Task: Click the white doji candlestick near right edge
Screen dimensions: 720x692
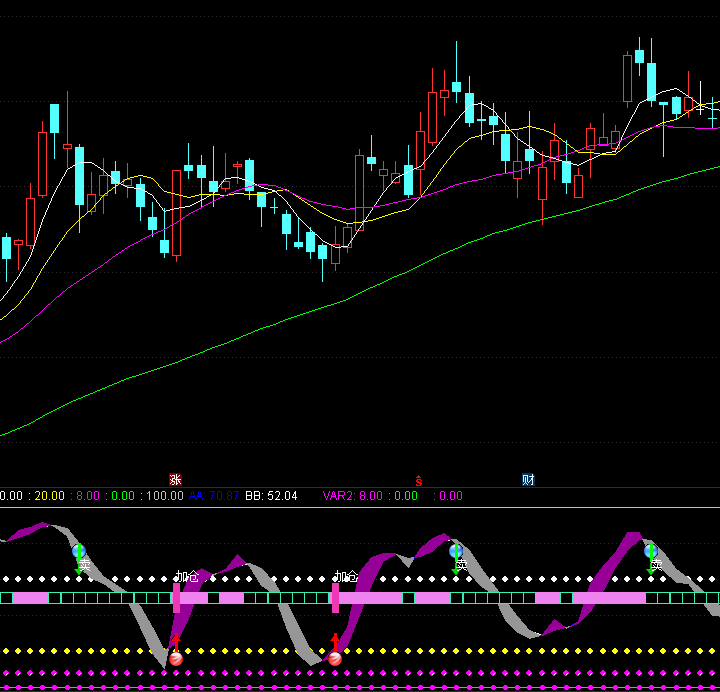Action: pos(700,109)
